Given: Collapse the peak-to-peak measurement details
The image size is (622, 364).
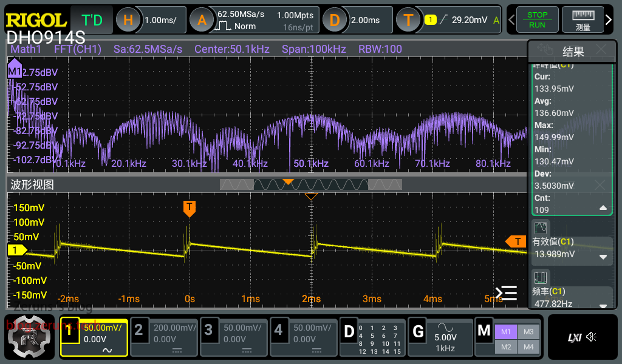Looking at the screenshot, I should [603, 208].
